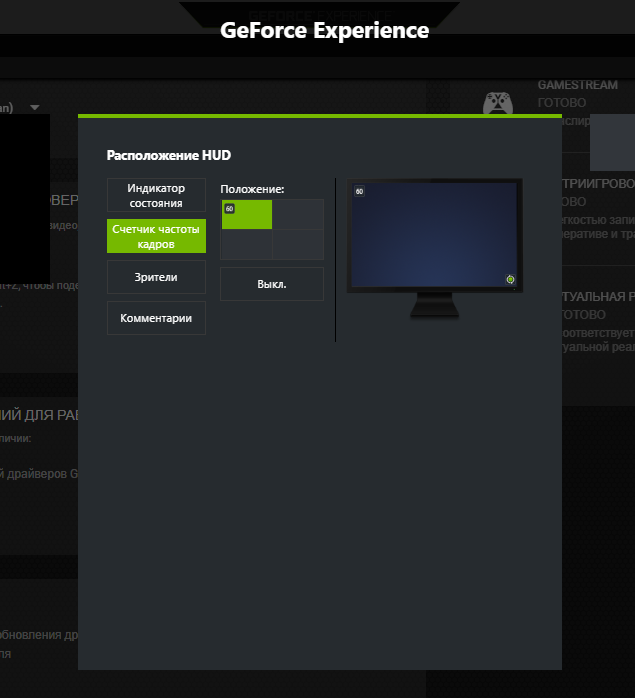Select the Счетчик частоты кадров option
Image resolution: width=635 pixels, height=698 pixels.
[x=156, y=236]
